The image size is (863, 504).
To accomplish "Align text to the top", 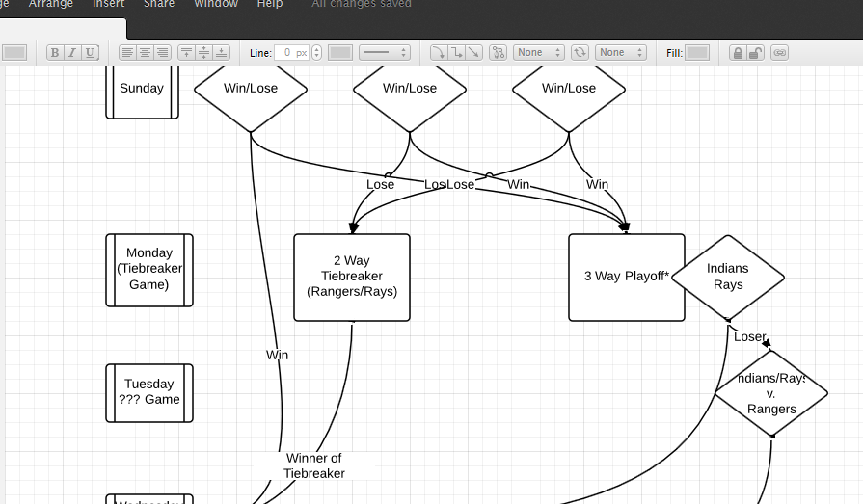I will (x=187, y=53).
